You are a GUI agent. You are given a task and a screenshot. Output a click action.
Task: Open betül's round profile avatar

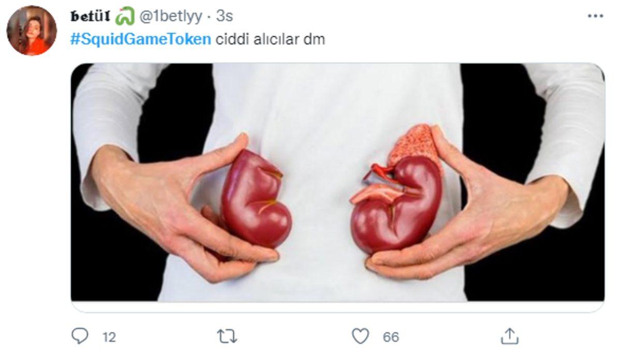(x=32, y=31)
